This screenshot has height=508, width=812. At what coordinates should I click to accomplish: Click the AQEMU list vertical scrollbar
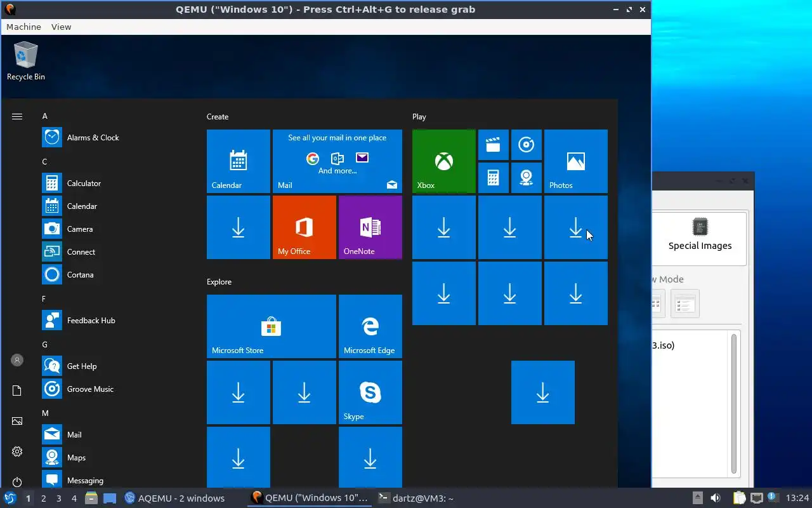(x=734, y=404)
